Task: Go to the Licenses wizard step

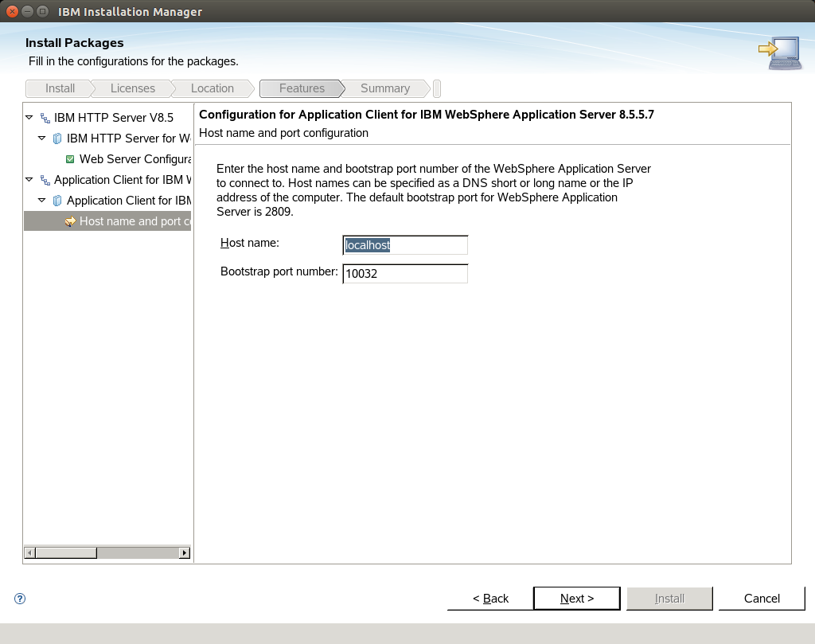Action: (x=133, y=88)
